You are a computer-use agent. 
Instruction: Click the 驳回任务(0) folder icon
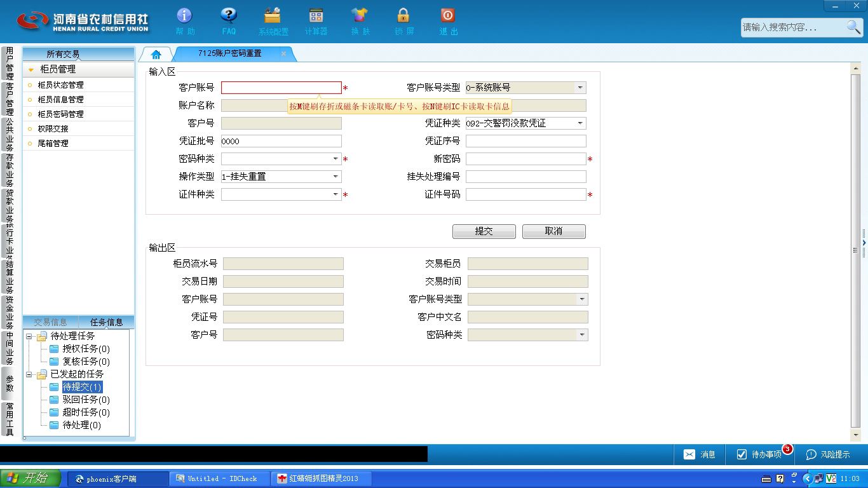tap(54, 400)
